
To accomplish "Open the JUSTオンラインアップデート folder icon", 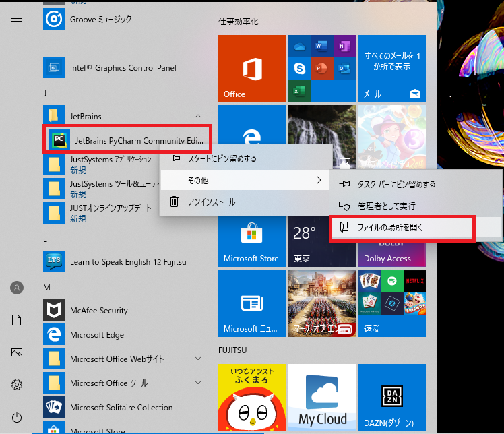I will 54,213.
